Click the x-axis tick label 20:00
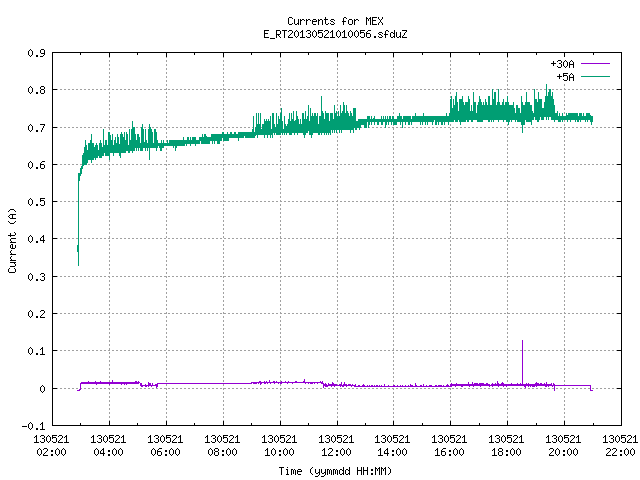Image resolution: width=640 pixels, height=480 pixels. 564,452
